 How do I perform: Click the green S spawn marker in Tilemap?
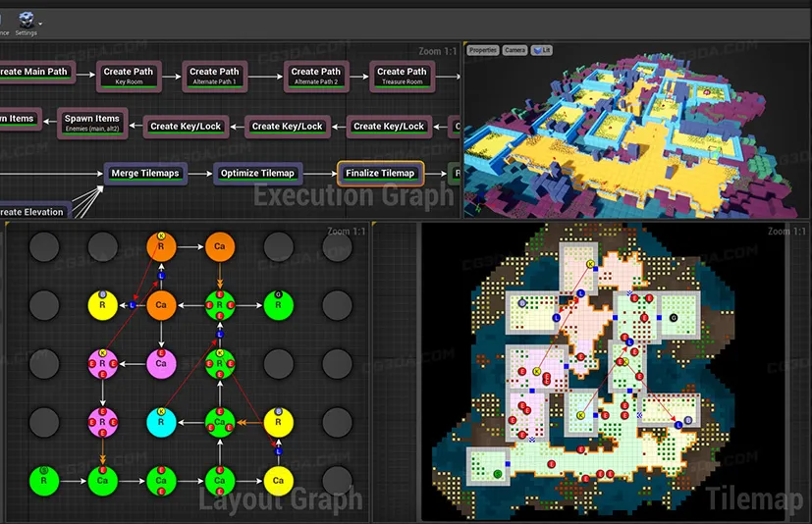[x=498, y=474]
